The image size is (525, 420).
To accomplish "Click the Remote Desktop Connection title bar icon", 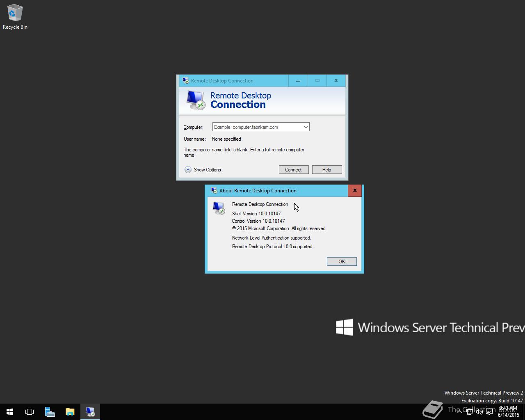I will click(x=186, y=80).
